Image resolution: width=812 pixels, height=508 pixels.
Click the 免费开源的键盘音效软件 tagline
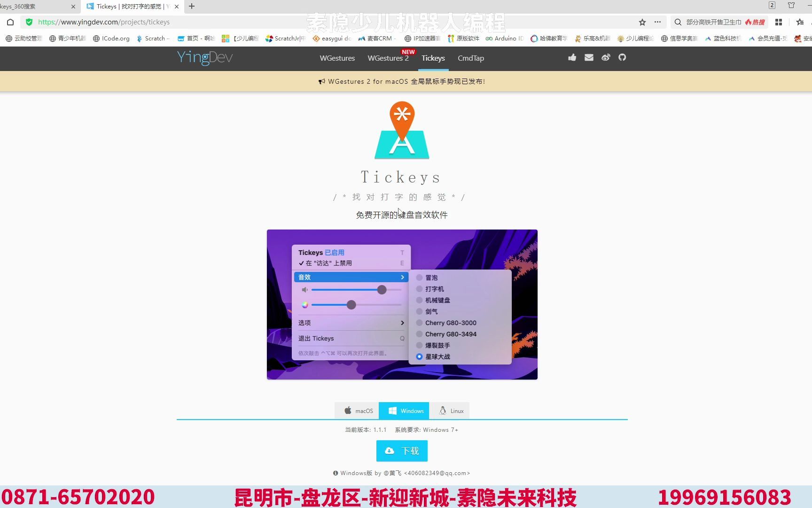(402, 215)
